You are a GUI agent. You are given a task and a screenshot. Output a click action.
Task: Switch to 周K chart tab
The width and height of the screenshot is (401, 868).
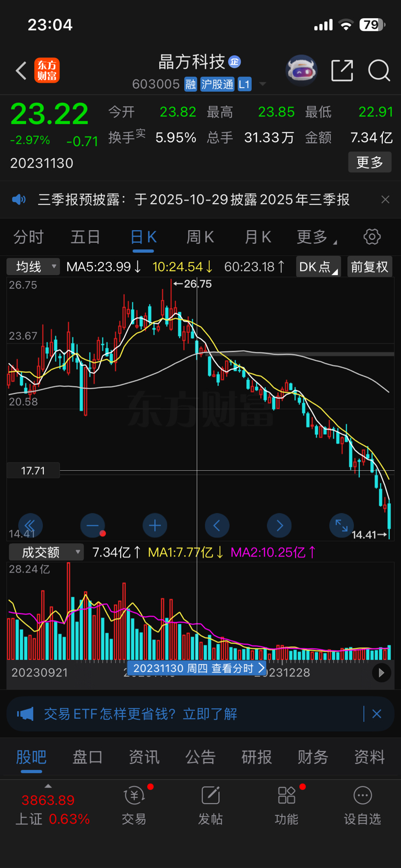tap(200, 237)
